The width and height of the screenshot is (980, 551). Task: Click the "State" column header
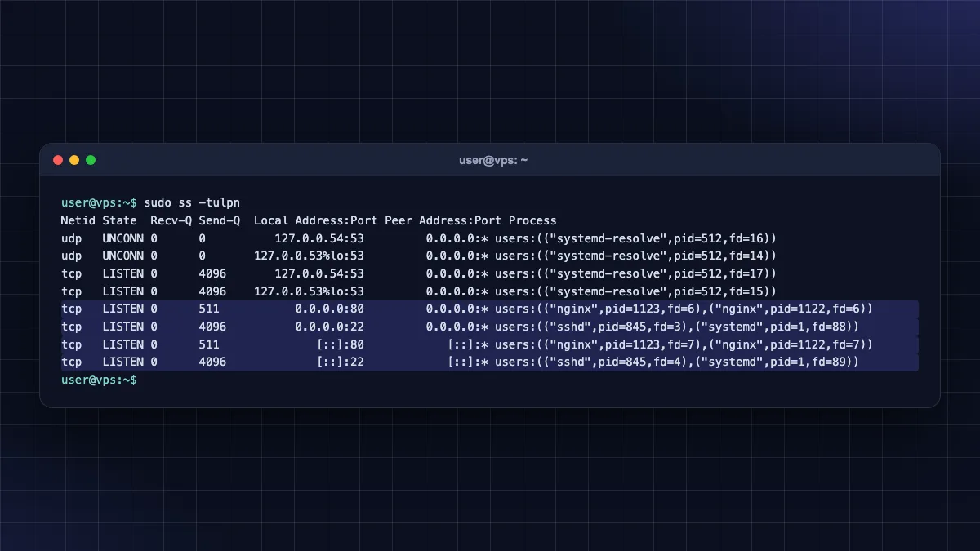click(119, 220)
